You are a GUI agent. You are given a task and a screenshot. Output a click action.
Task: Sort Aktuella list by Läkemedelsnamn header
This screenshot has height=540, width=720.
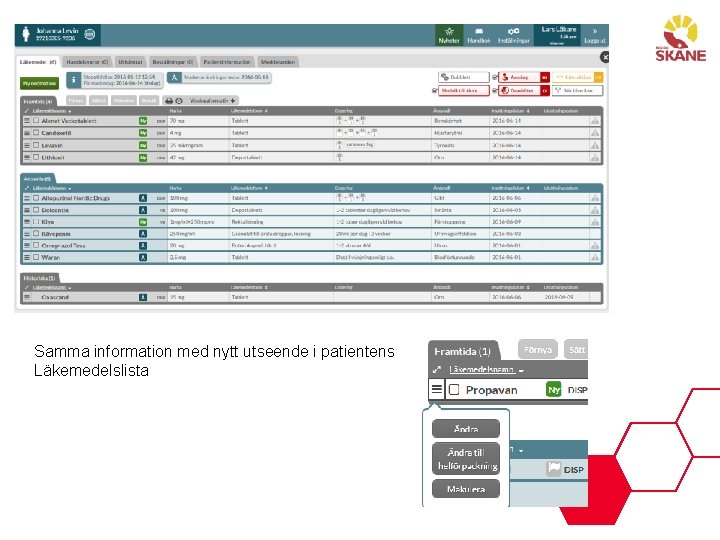tap(51, 188)
